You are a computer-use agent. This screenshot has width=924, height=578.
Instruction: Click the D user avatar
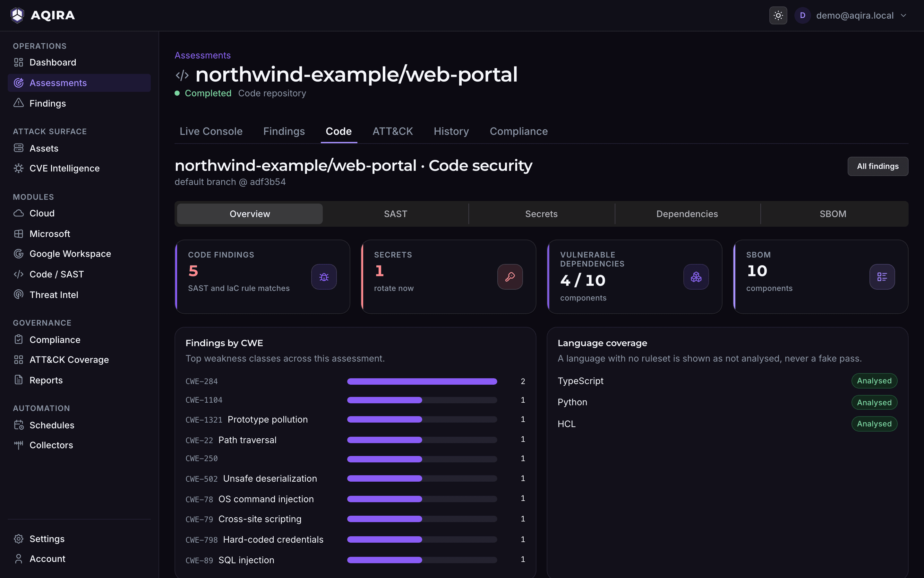802,15
